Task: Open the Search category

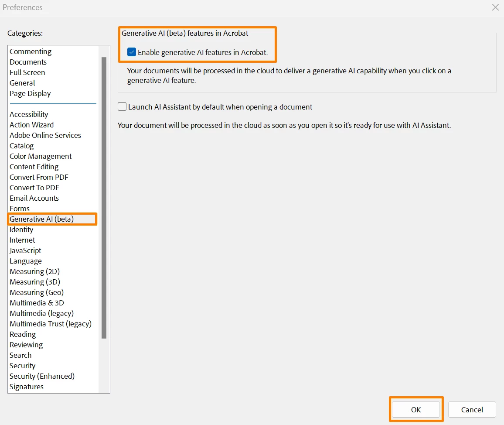Action: point(20,355)
